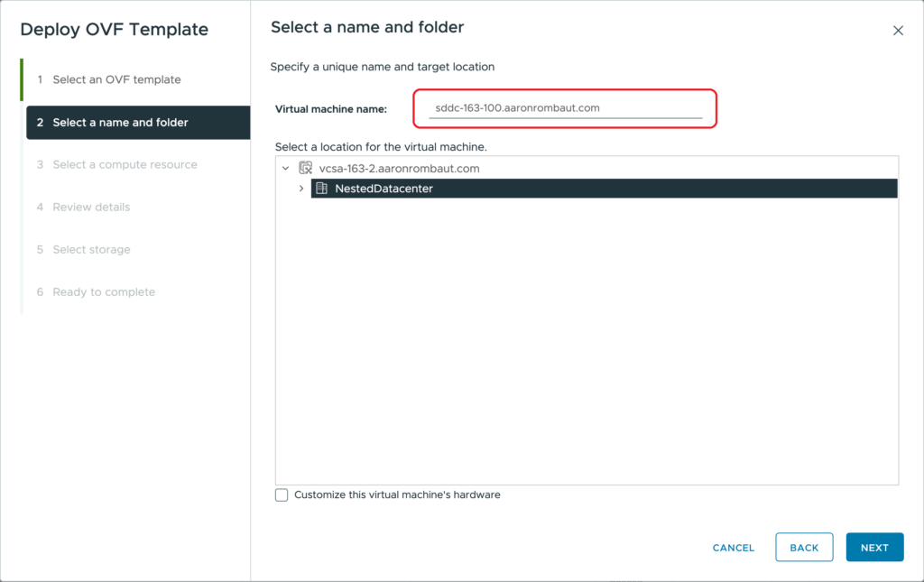Screen dimensions: 924x582
Task: Jump to step 4 Review details
Action: pos(91,208)
